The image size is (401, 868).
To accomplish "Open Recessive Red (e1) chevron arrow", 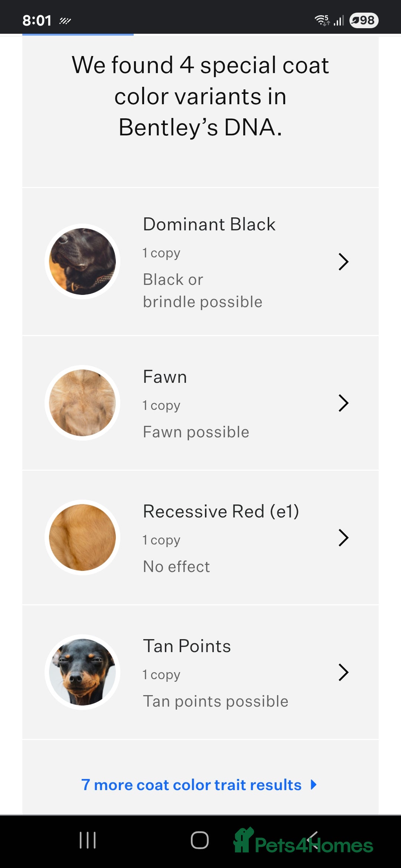I will click(343, 537).
